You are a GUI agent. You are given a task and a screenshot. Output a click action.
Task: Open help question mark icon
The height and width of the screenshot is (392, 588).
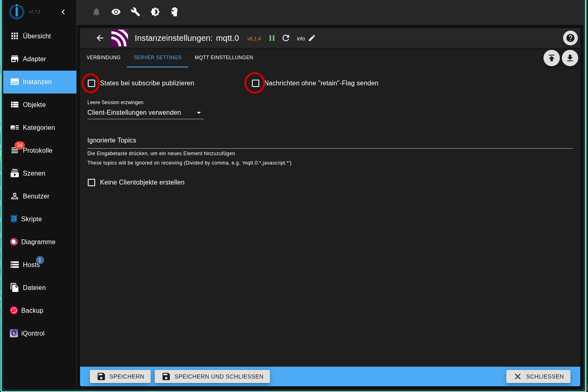(x=570, y=38)
